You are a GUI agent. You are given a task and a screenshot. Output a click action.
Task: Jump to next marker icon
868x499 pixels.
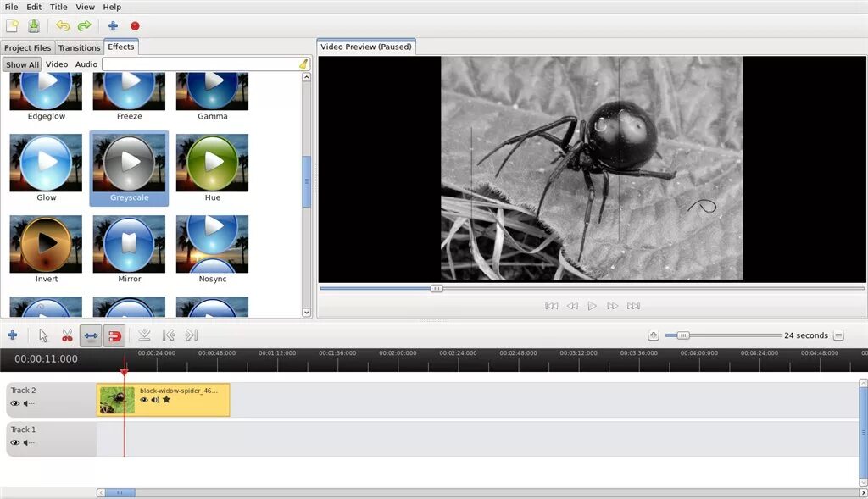click(x=192, y=335)
